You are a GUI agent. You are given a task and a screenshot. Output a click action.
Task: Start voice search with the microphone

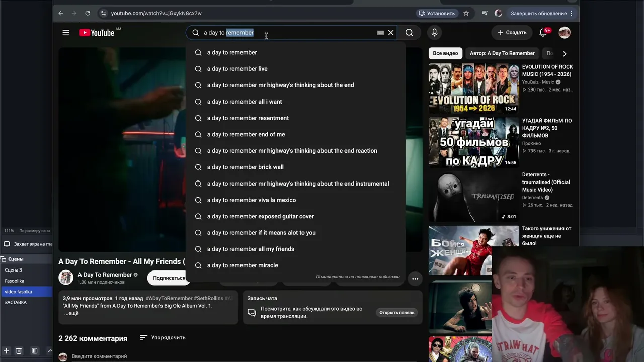[x=435, y=33]
